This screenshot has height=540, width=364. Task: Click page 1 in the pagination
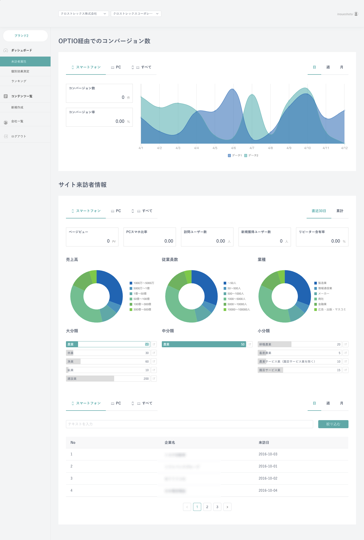197,507
